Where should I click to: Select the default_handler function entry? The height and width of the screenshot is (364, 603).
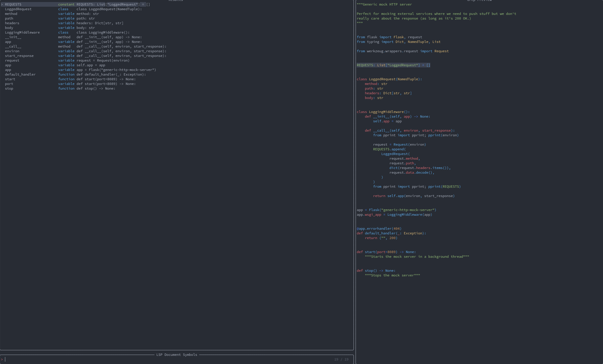tap(20, 74)
